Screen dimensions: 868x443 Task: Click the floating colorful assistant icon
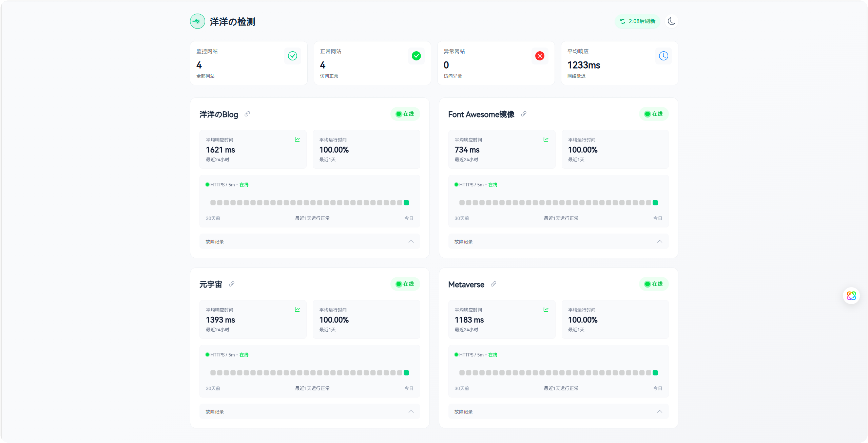coord(851,296)
